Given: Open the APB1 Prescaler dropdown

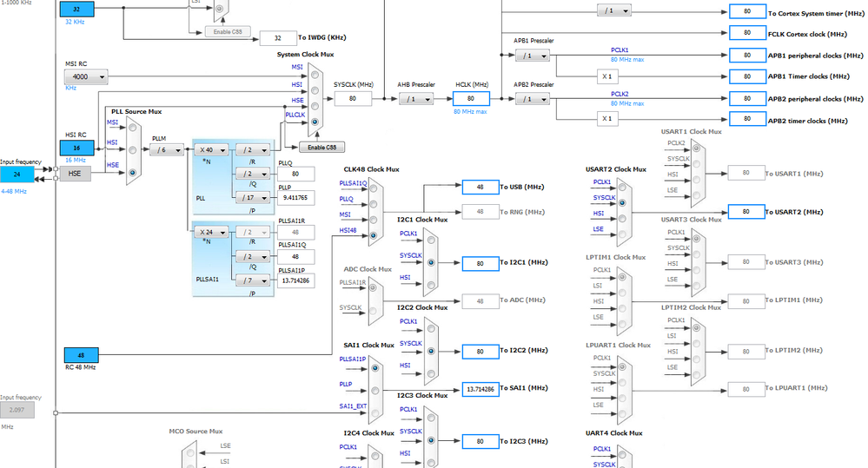Looking at the screenshot, I should coord(533,56).
